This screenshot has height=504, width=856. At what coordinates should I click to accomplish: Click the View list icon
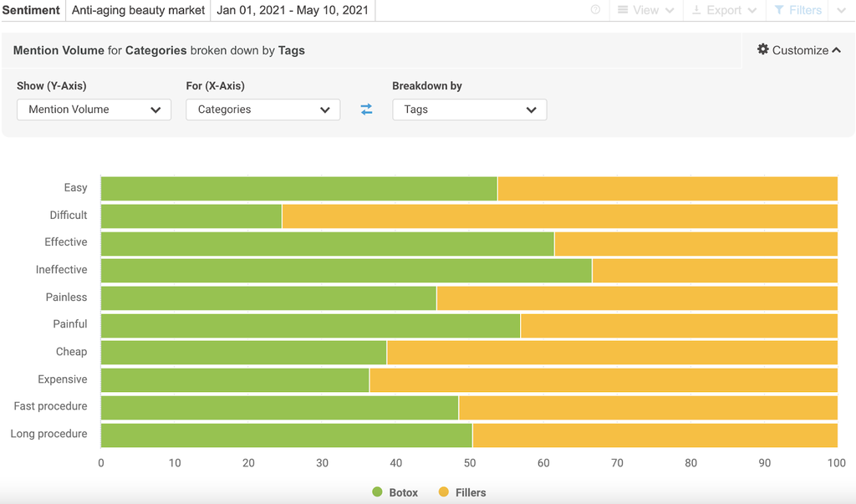(623, 10)
